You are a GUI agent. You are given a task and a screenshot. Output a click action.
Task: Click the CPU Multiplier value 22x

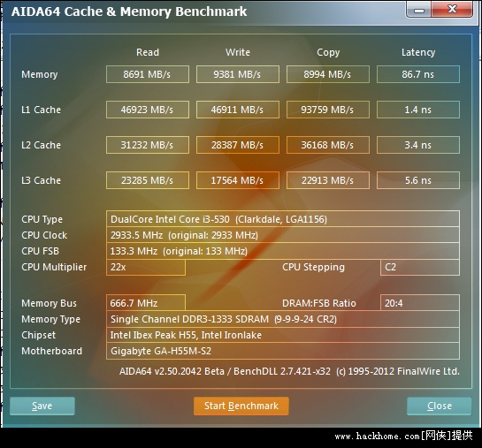146,267
